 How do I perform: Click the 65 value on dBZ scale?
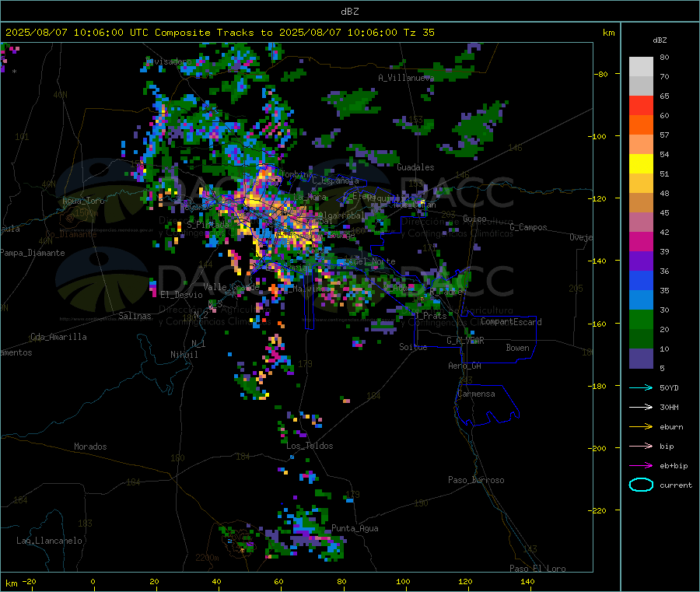tap(664, 96)
